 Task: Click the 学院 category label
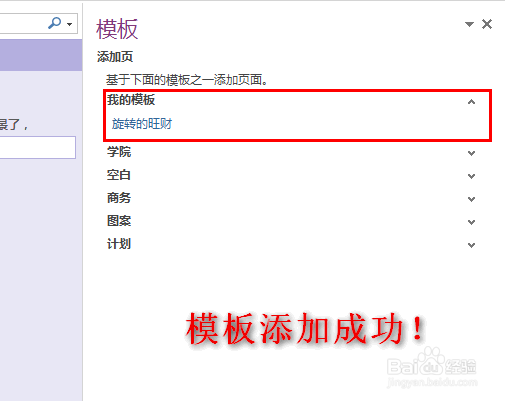click(119, 152)
